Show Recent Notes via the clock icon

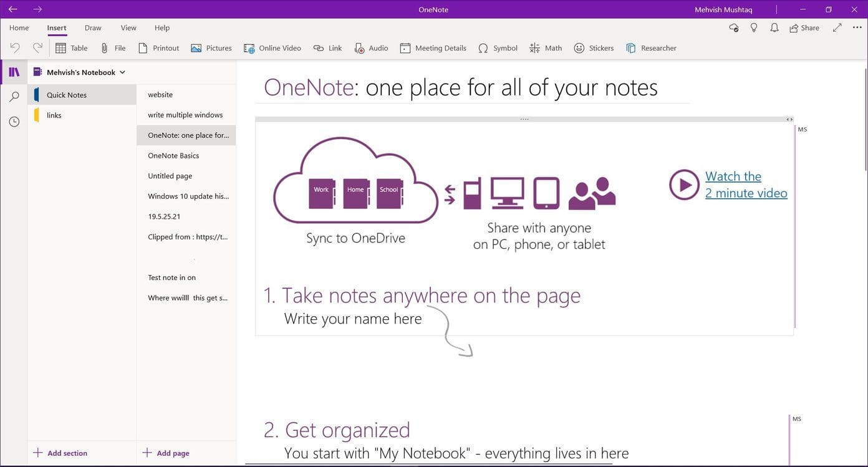pos(14,122)
